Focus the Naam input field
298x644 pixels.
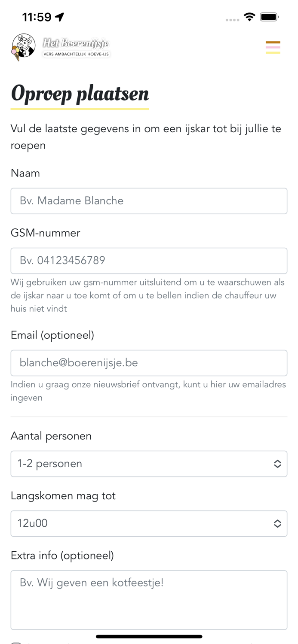coord(149,201)
